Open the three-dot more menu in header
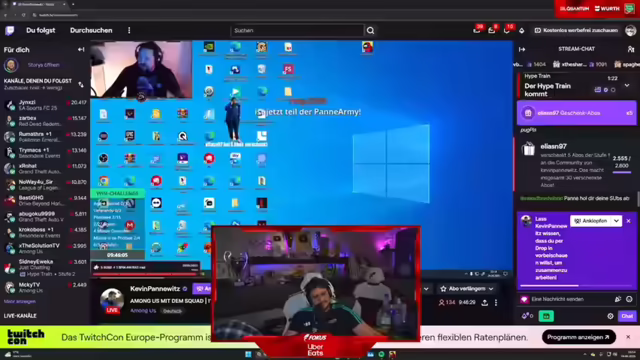The width and height of the screenshot is (640, 360). 129,31
